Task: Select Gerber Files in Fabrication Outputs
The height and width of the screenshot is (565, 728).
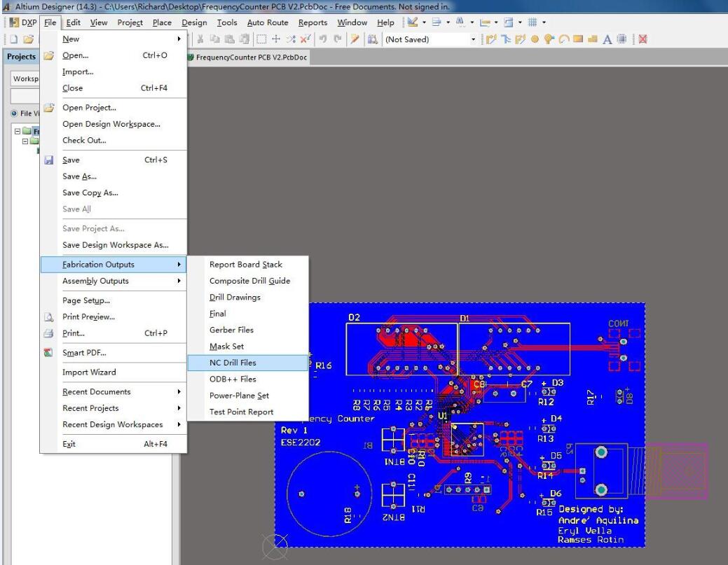Action: [x=231, y=330]
